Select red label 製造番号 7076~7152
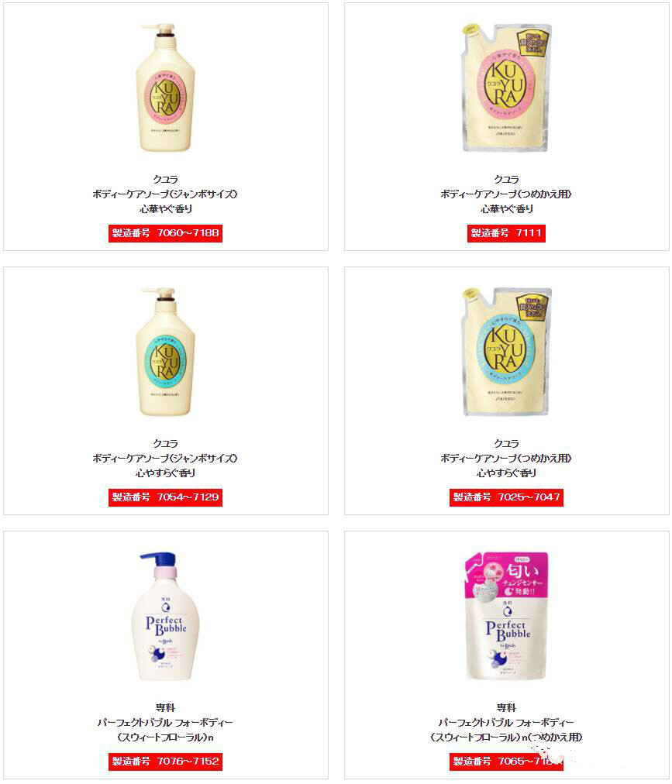This screenshot has width=672, height=784. (x=165, y=761)
